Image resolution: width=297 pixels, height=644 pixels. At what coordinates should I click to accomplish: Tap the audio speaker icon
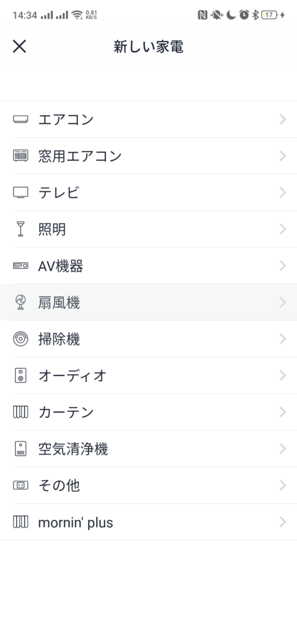[x=21, y=375]
